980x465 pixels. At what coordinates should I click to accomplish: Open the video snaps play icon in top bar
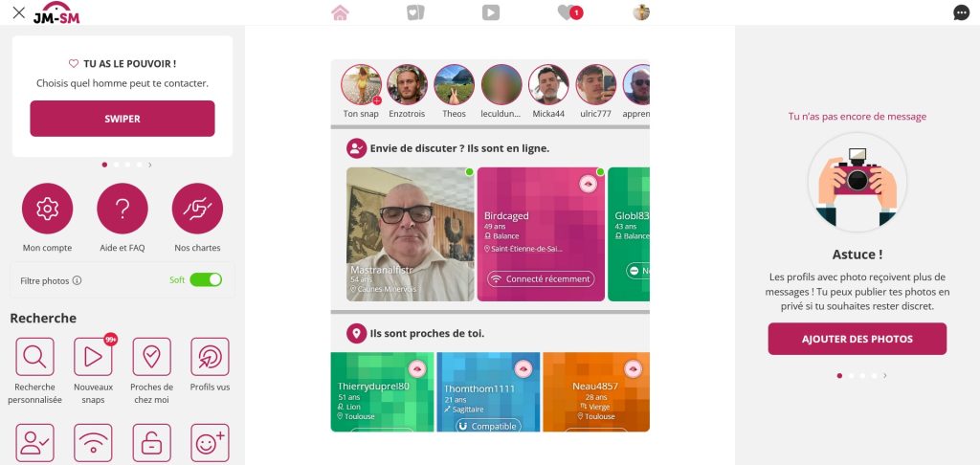tap(491, 12)
